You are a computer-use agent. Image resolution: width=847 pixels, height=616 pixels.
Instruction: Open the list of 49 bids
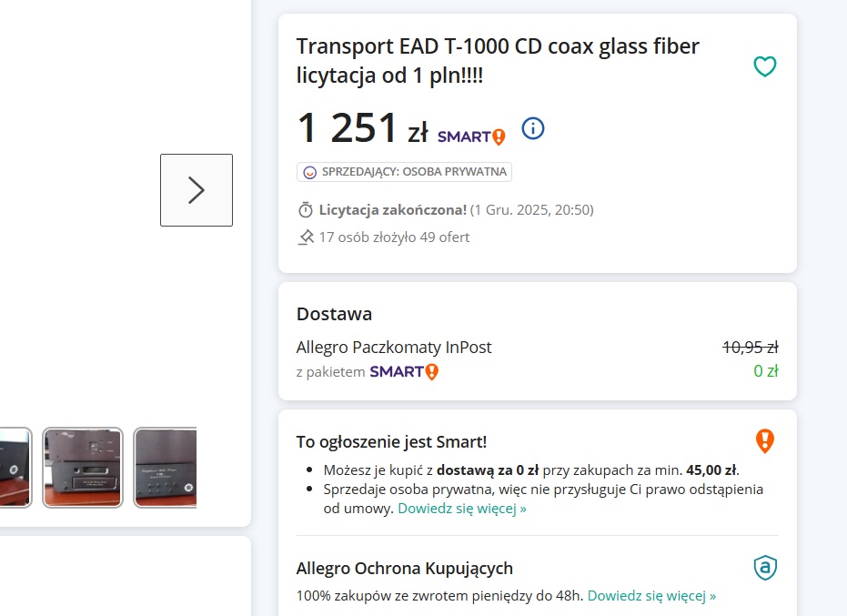[394, 237]
